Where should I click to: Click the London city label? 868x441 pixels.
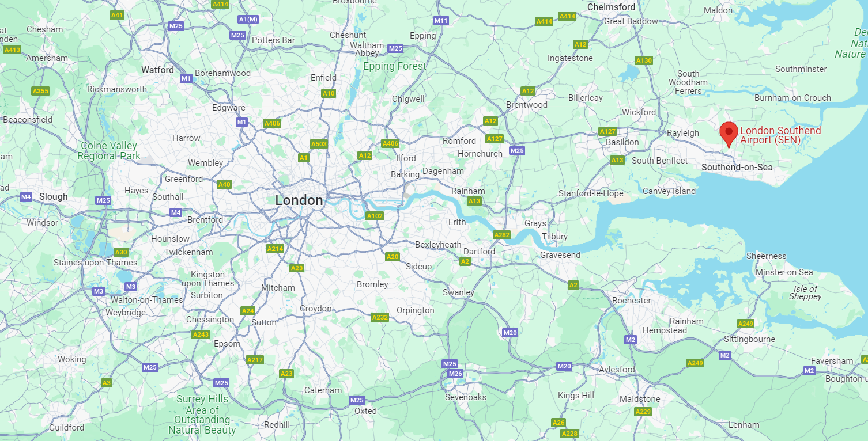(299, 200)
